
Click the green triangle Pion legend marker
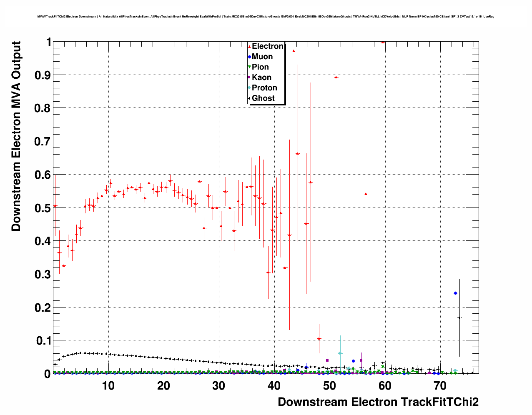click(249, 67)
